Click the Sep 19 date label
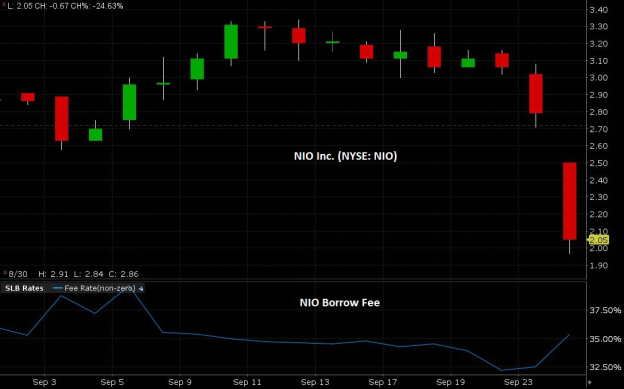 point(450,382)
